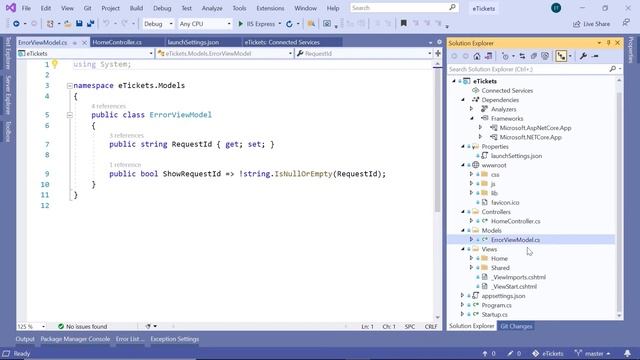Click the split editor plus icon
Image resolution: width=640 pixels, height=360 pixels.
(438, 53)
